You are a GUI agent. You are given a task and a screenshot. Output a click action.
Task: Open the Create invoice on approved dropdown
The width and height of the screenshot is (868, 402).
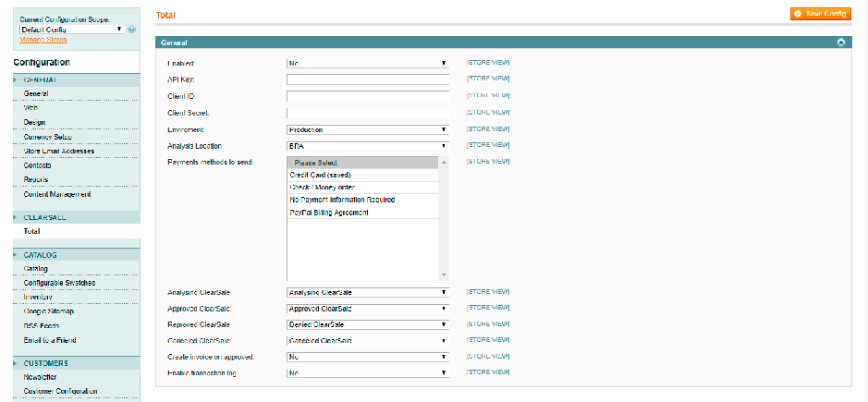(x=367, y=357)
